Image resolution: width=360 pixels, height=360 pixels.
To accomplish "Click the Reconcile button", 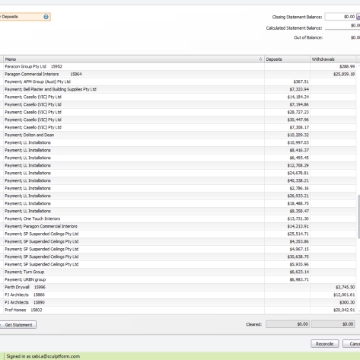I will pyautogui.click(x=325, y=344).
